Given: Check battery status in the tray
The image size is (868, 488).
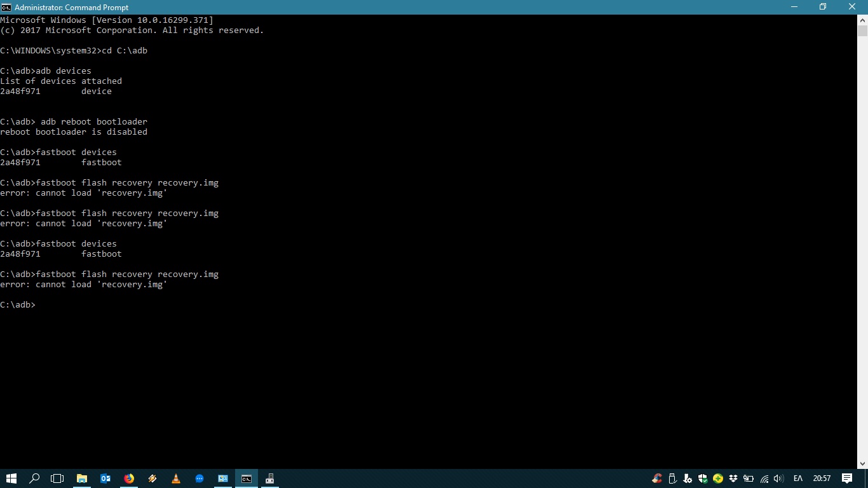Looking at the screenshot, I should pos(749,478).
